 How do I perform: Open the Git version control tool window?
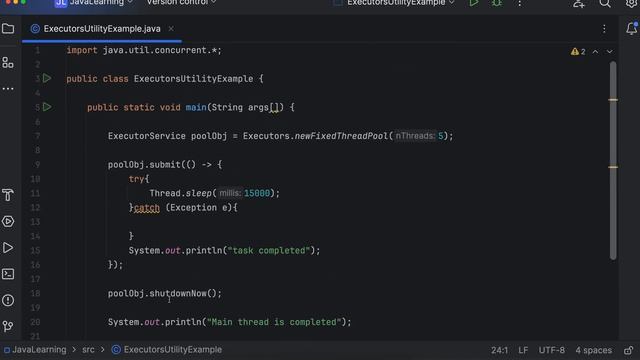[x=8, y=326]
